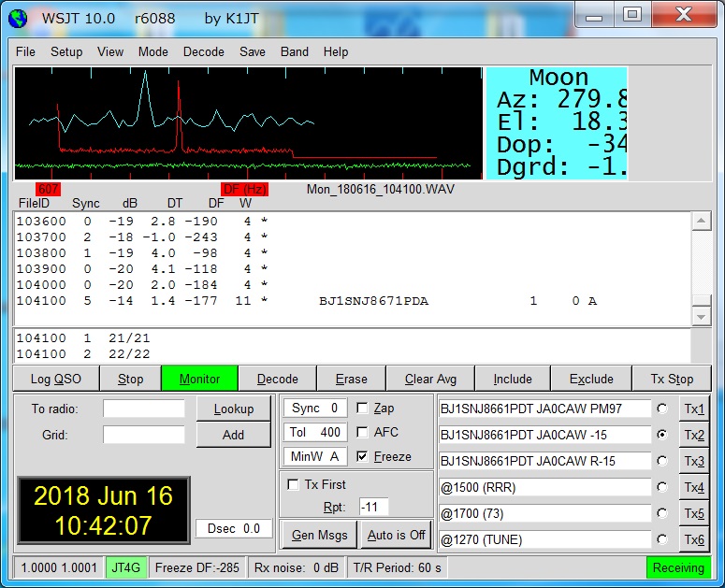The height and width of the screenshot is (588, 725).
Task: Select the Tx2 radio button
Action: [x=662, y=435]
